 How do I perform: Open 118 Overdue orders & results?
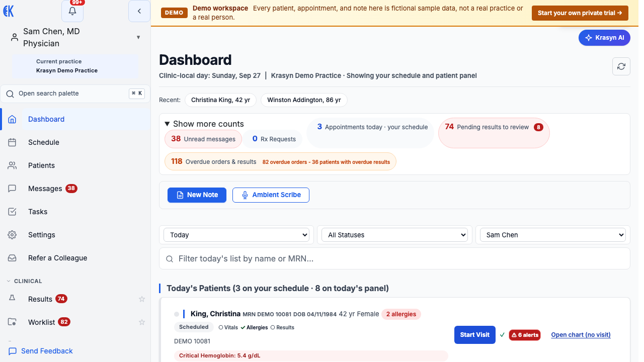click(x=280, y=162)
